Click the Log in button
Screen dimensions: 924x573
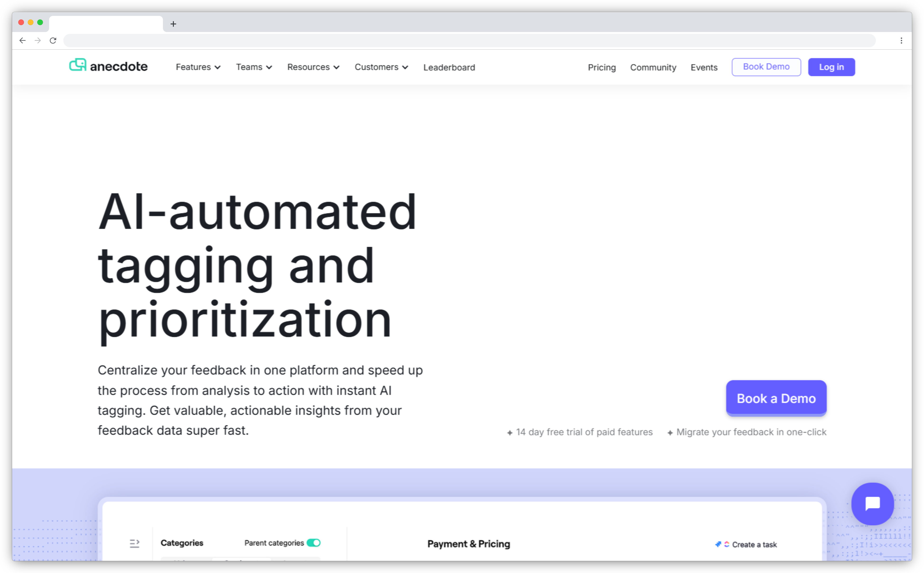831,67
